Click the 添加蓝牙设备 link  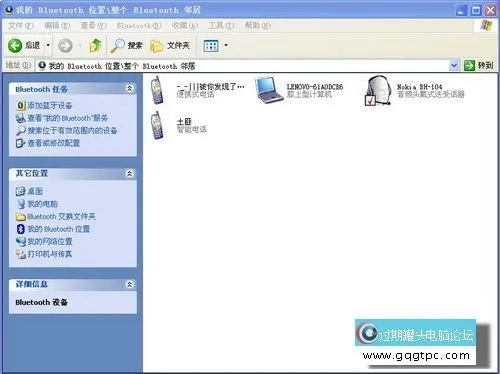coord(50,106)
